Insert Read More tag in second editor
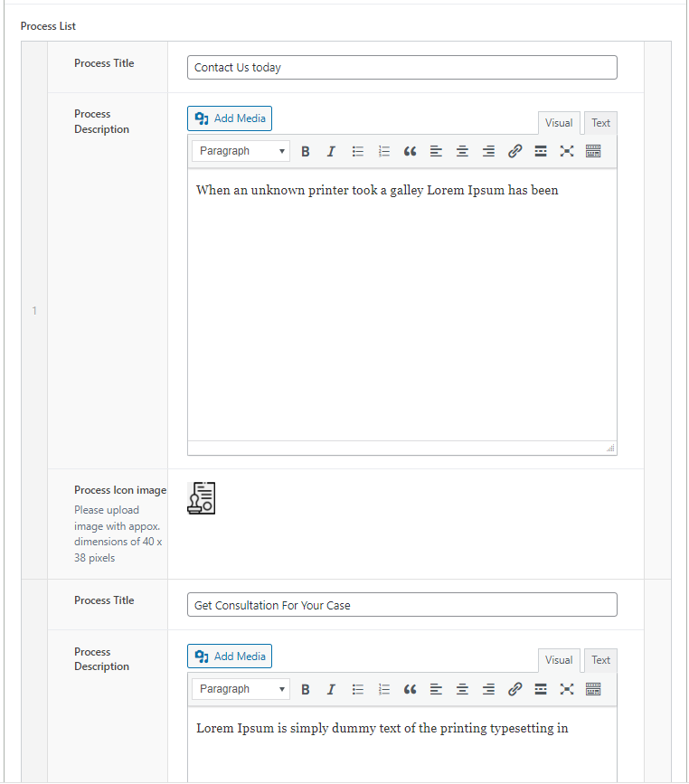The image size is (689, 784). (x=541, y=689)
